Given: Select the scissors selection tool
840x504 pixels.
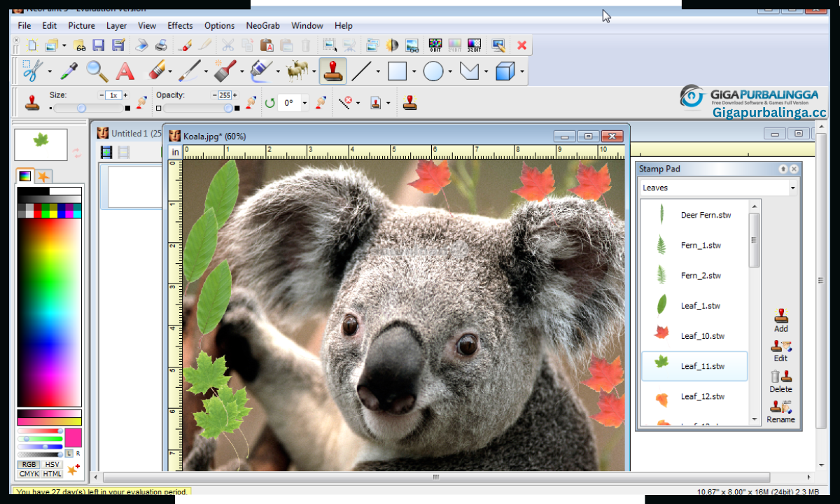Looking at the screenshot, I should coord(31,71).
